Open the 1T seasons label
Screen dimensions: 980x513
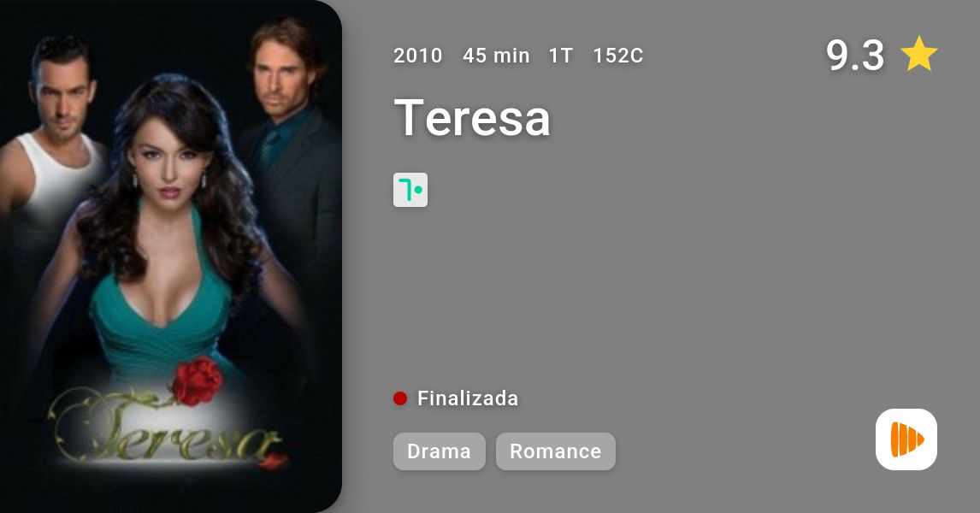coord(561,56)
